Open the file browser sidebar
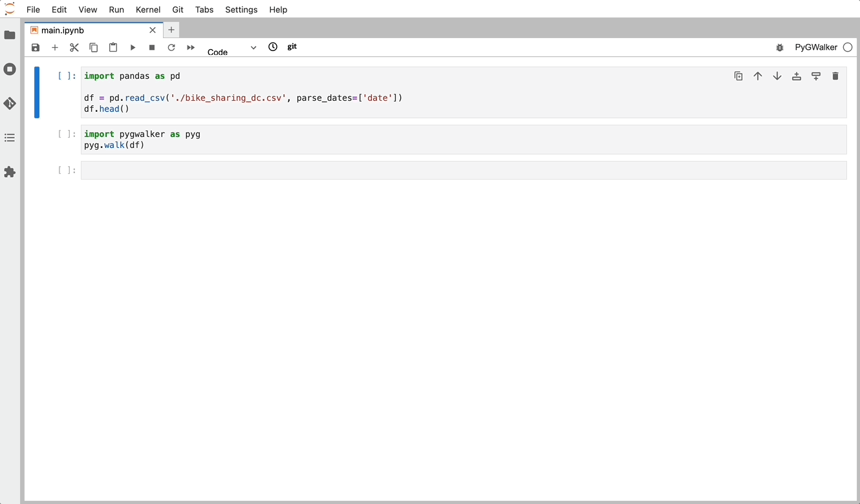Image resolution: width=860 pixels, height=504 pixels. [10, 35]
